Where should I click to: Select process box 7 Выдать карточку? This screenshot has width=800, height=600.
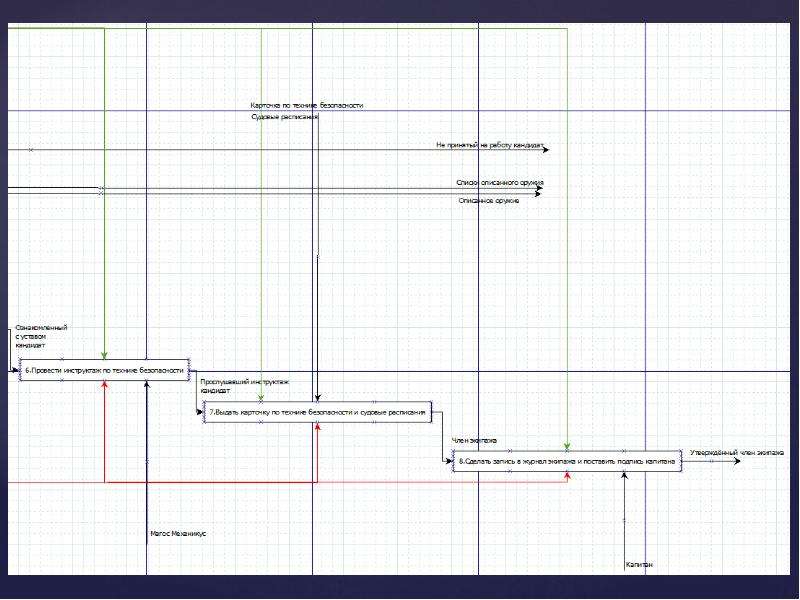click(x=317, y=412)
